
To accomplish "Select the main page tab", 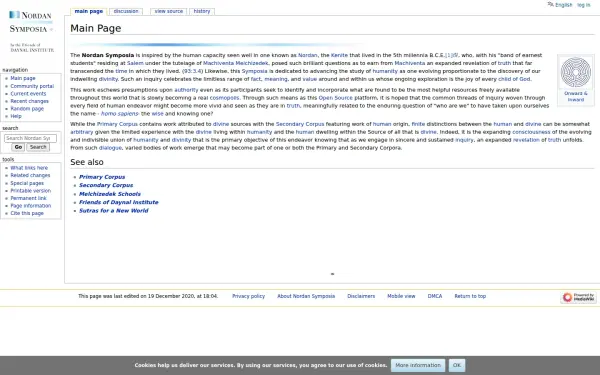I will coord(88,11).
